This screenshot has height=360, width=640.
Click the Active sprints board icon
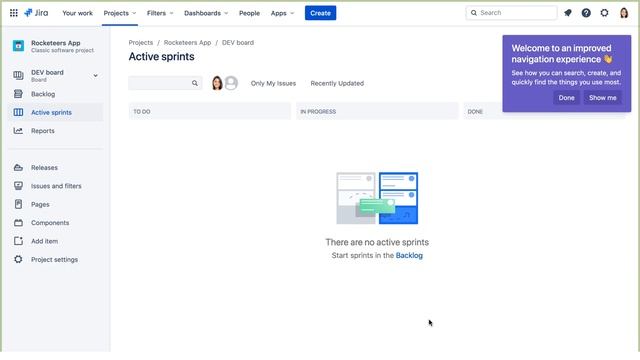pos(18,112)
